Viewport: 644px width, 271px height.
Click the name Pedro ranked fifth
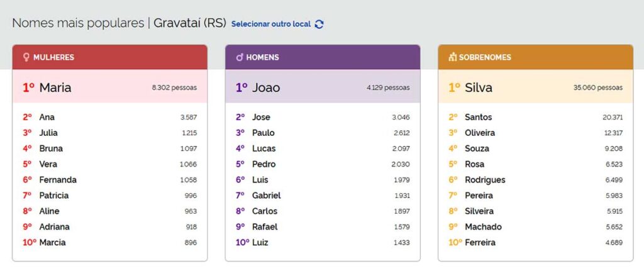tap(264, 164)
